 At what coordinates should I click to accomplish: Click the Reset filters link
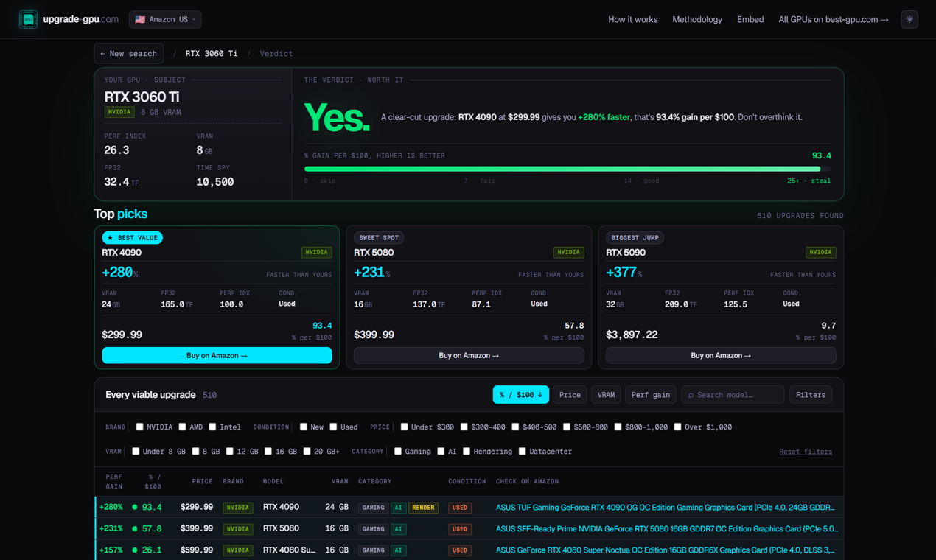click(x=806, y=452)
